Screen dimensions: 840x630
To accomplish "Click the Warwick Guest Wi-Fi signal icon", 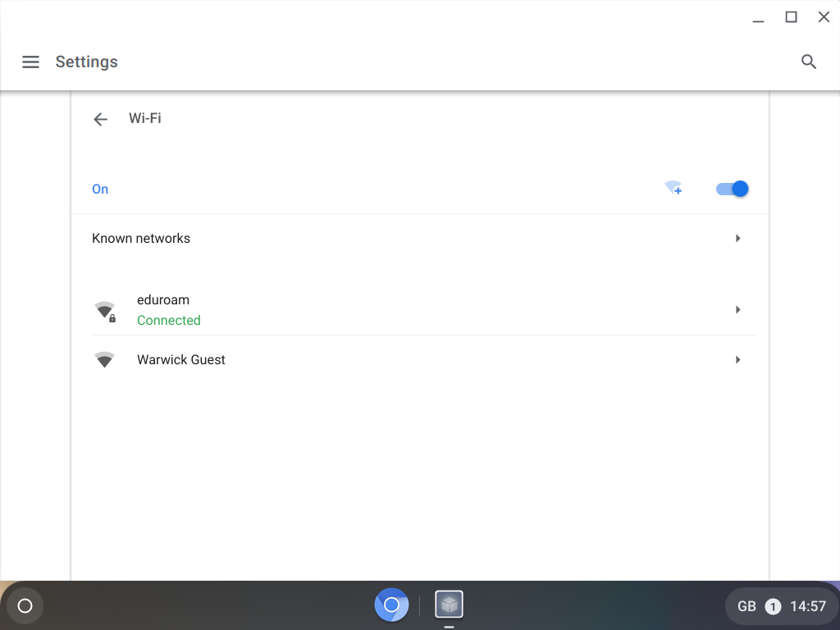I will tap(104, 360).
